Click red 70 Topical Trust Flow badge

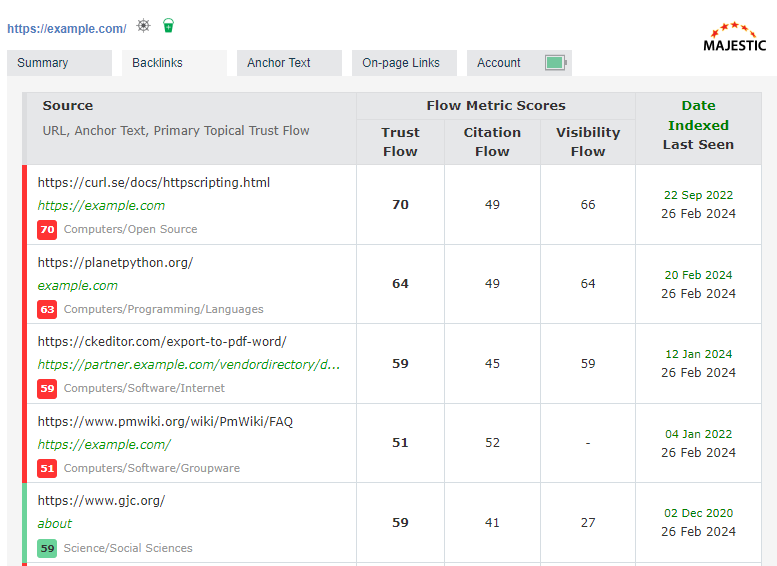tap(47, 229)
